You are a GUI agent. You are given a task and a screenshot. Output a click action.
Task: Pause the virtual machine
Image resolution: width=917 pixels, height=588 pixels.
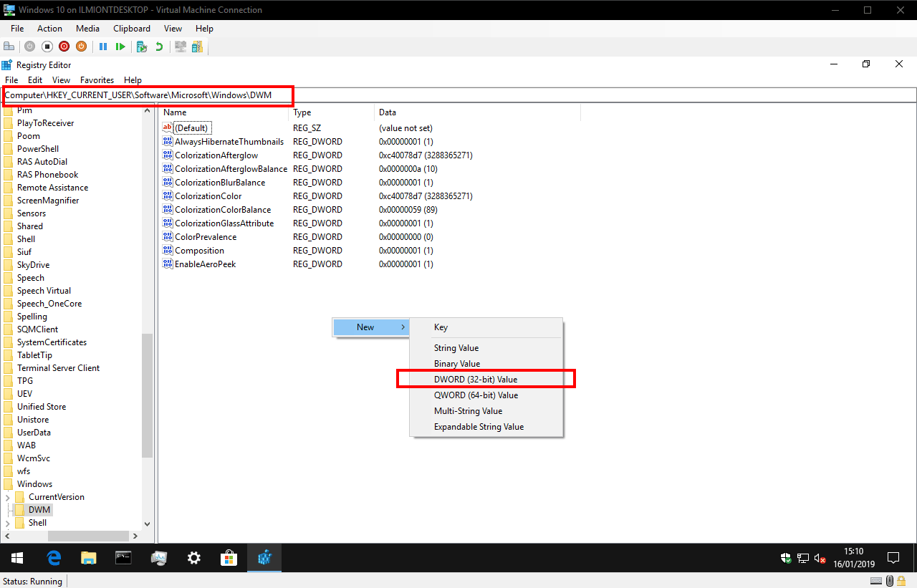tap(103, 47)
